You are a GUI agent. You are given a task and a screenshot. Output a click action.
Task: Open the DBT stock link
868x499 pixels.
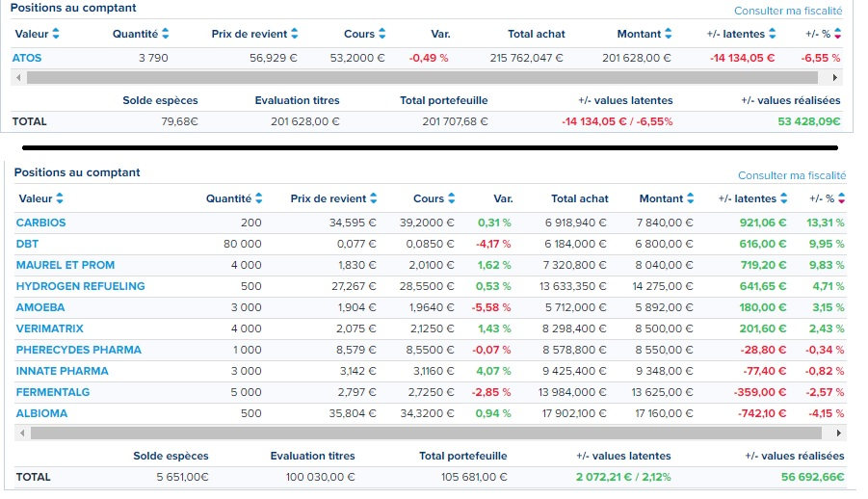coord(27,244)
